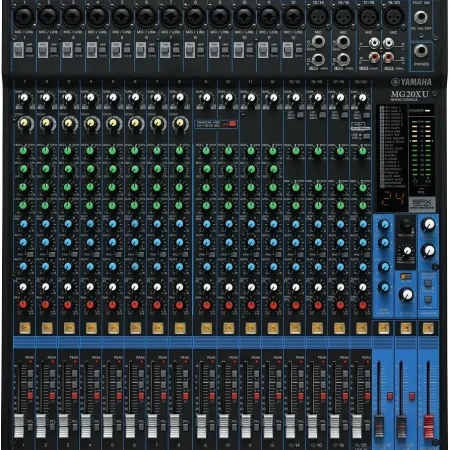Image resolution: width=450 pixels, height=450 pixels.
Task: Toggle the yellow ON button for channel 5
Action: click(x=113, y=328)
